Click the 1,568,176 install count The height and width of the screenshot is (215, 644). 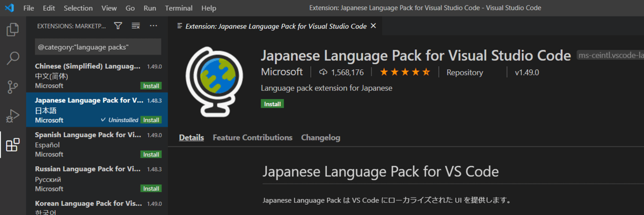(x=347, y=72)
